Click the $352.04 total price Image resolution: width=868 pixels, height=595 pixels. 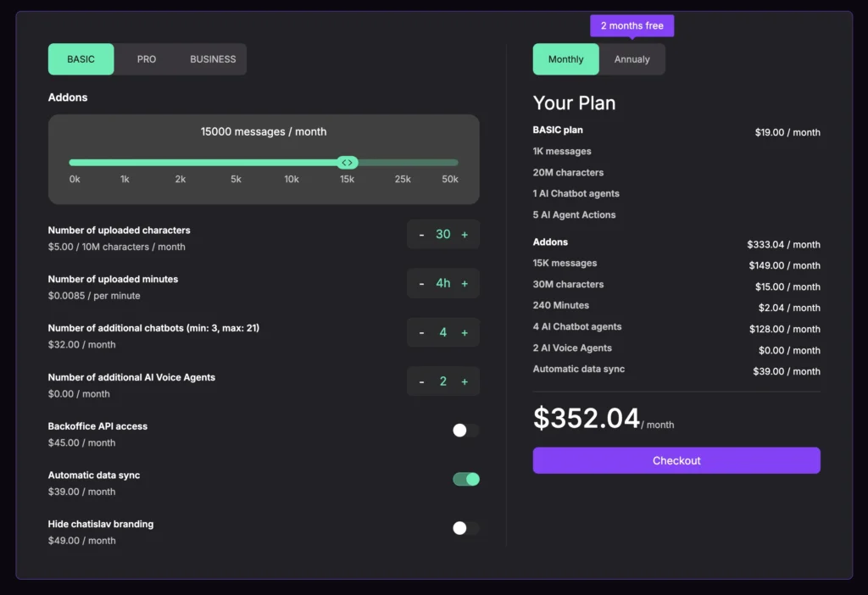[x=587, y=418]
